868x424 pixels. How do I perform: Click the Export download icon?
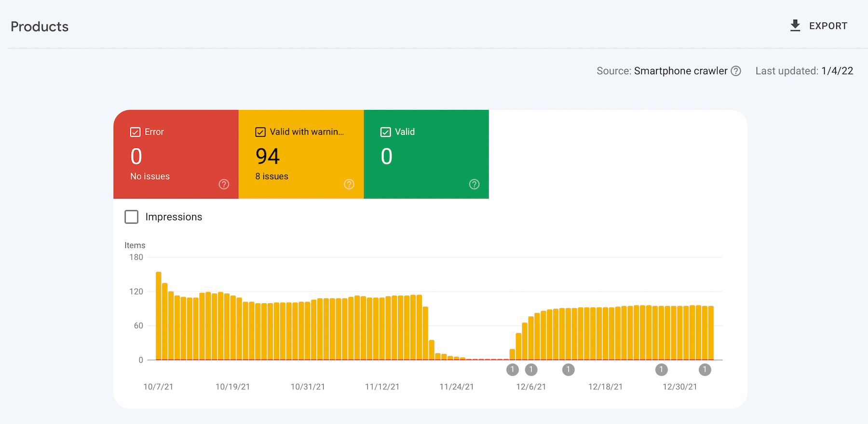(x=795, y=26)
